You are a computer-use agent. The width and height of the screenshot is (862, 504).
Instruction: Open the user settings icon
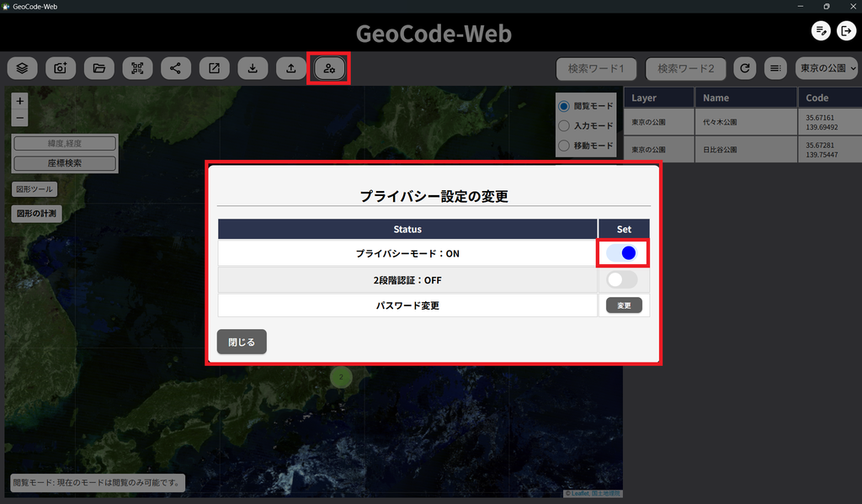click(329, 68)
